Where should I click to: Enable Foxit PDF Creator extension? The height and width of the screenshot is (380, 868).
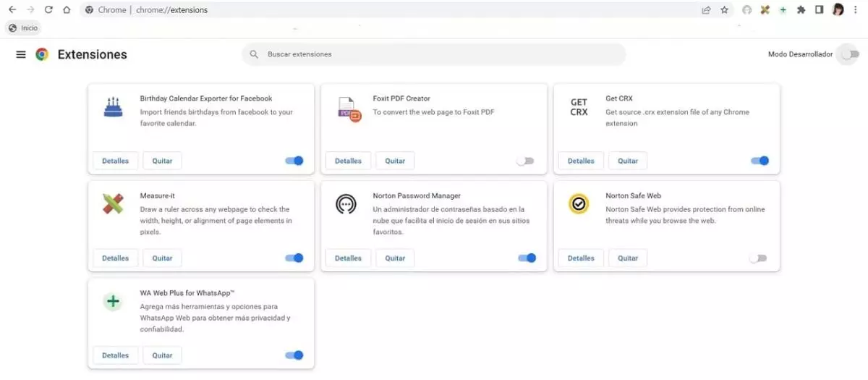pos(525,161)
